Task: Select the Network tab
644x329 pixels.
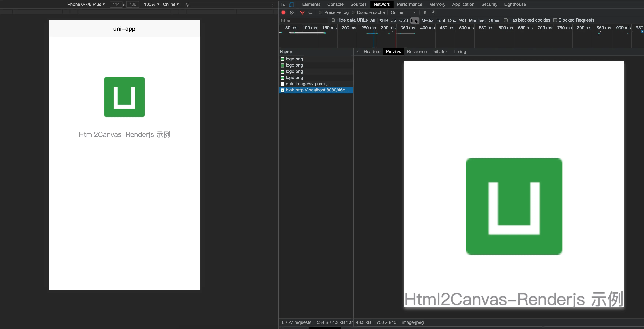Action: pyautogui.click(x=382, y=5)
